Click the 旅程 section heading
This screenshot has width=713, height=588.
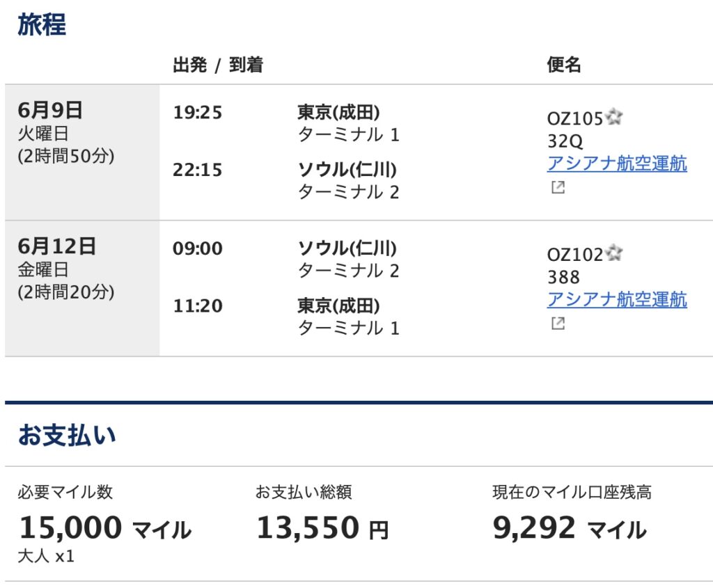42,25
